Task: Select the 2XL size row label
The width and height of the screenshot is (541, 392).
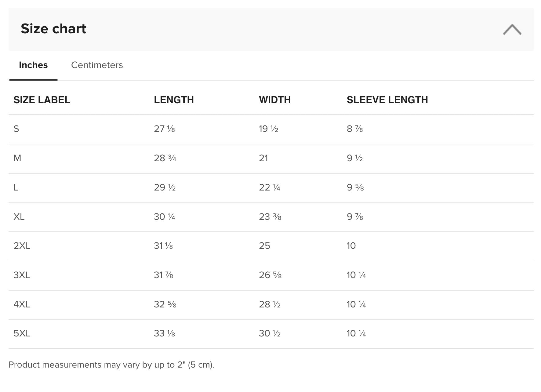Action: point(22,246)
